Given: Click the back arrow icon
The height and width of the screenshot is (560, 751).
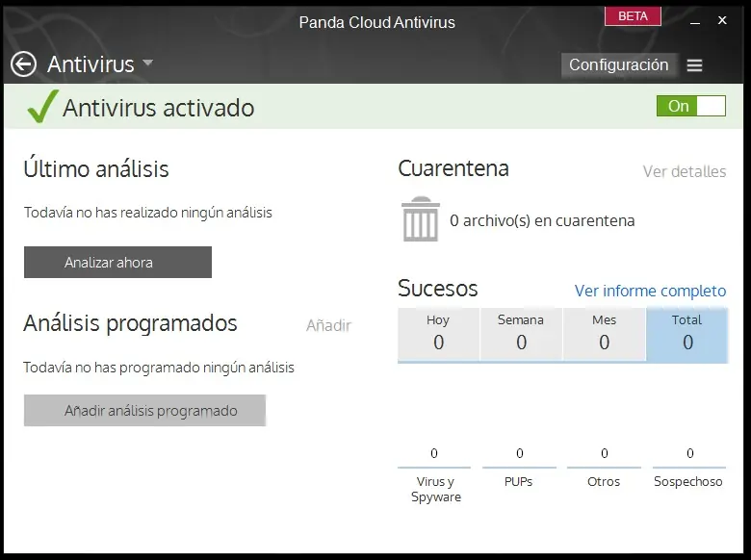Looking at the screenshot, I should (x=23, y=64).
